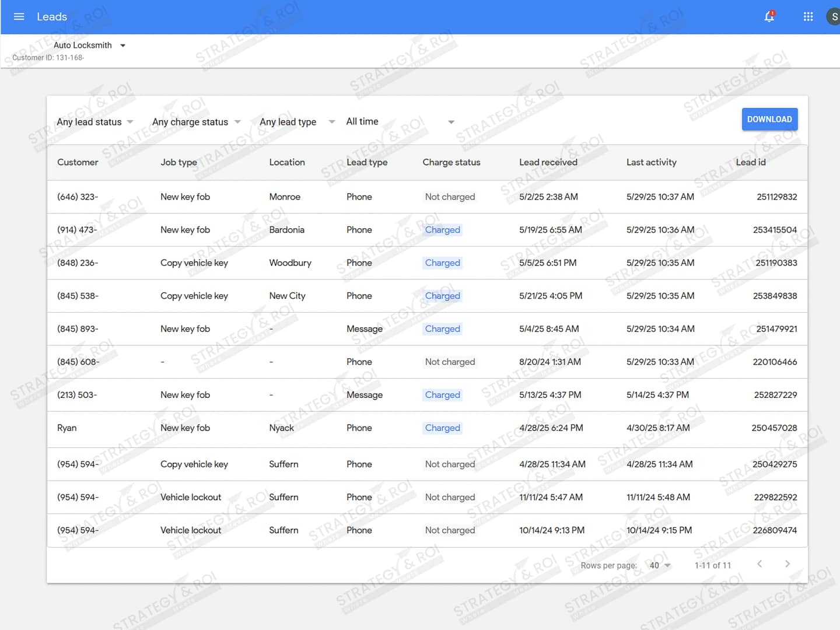Select the Last activity column header

(651, 162)
